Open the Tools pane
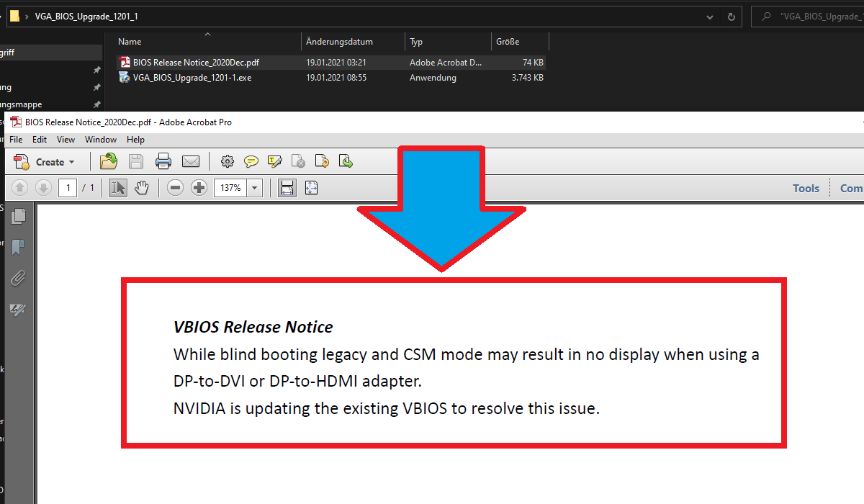The width and height of the screenshot is (864, 504). point(806,188)
